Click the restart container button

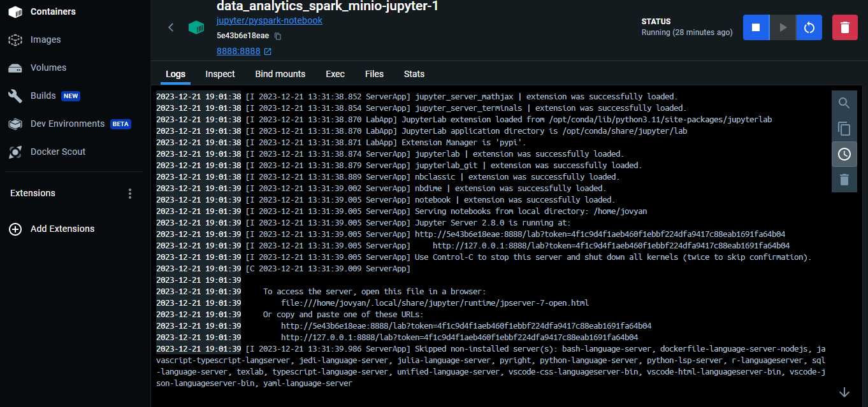pyautogui.click(x=809, y=27)
